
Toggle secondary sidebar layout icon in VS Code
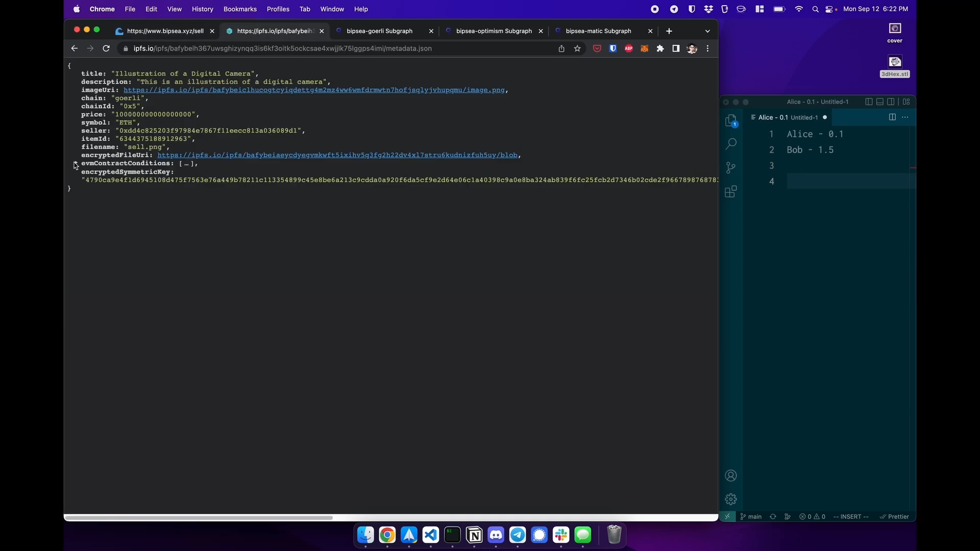891,102
